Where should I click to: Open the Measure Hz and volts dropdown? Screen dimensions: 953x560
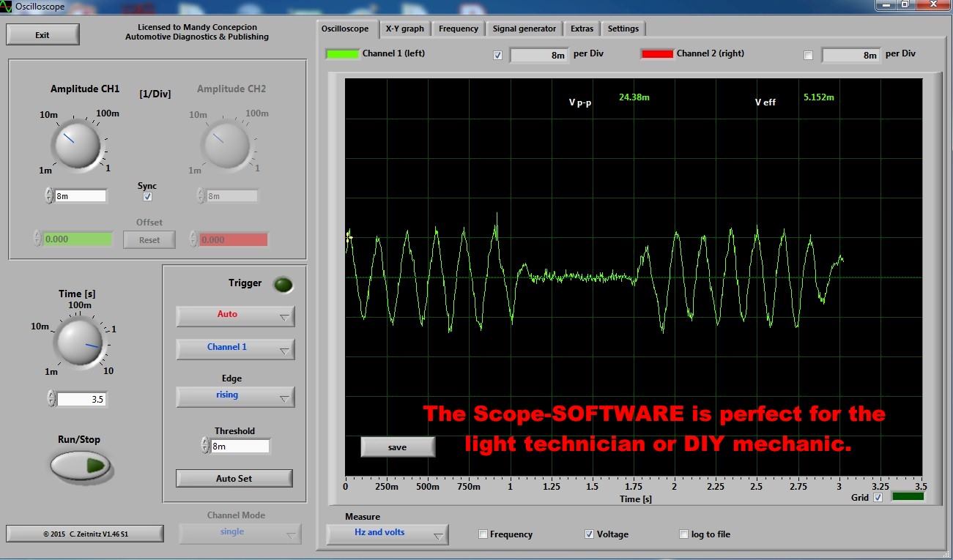tap(387, 534)
